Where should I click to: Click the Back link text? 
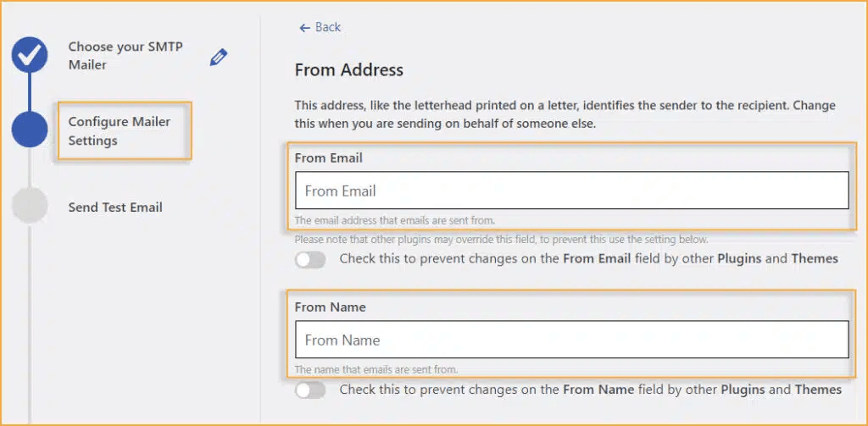point(328,27)
